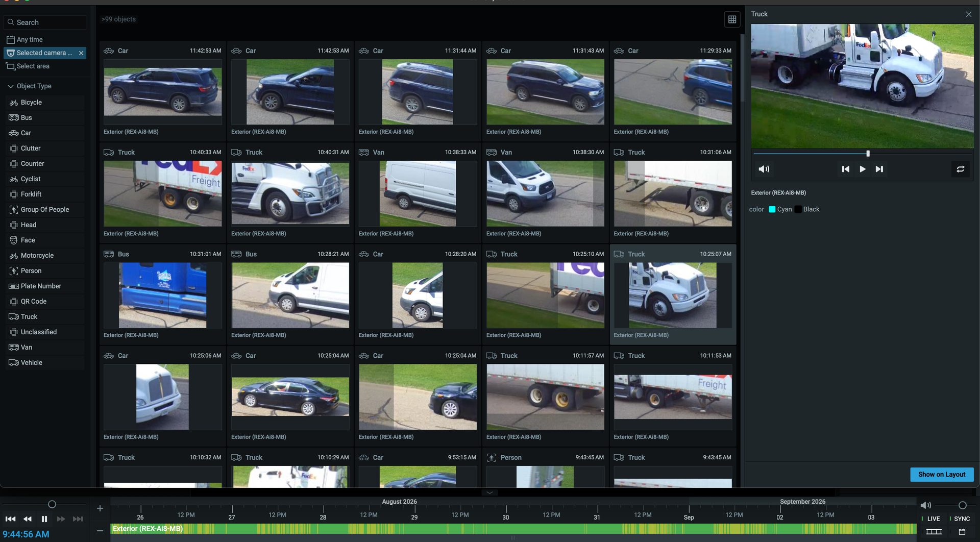Filter by Car object type
This screenshot has height=542, width=980.
pyautogui.click(x=44, y=133)
